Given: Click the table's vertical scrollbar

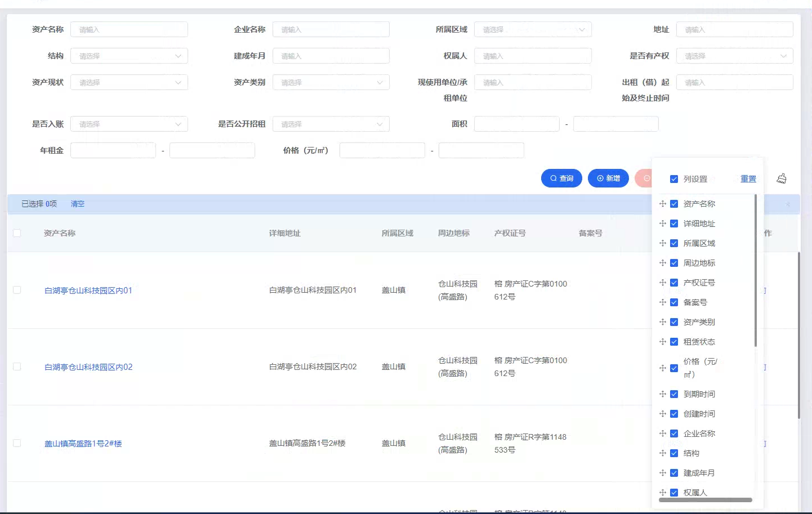Looking at the screenshot, I should (x=799, y=336).
